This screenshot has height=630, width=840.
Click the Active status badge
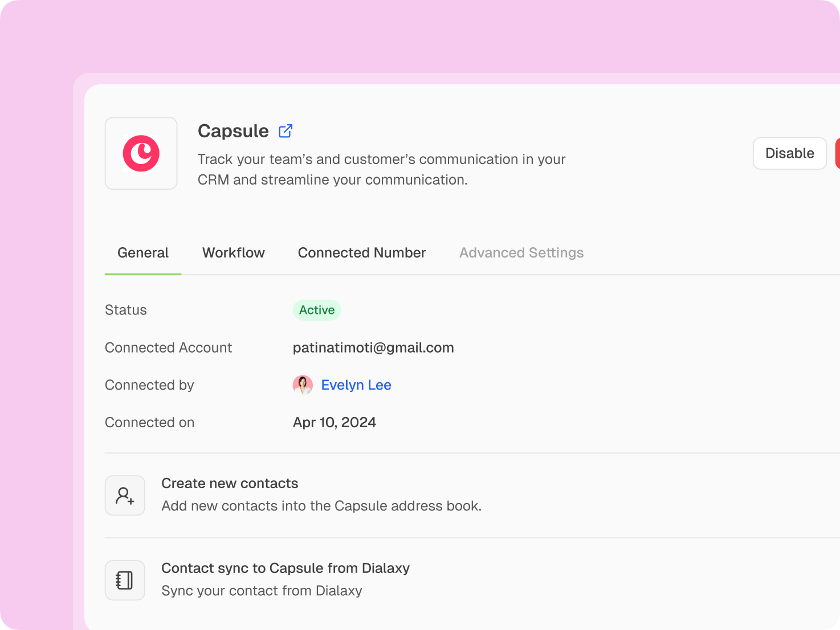(x=317, y=310)
